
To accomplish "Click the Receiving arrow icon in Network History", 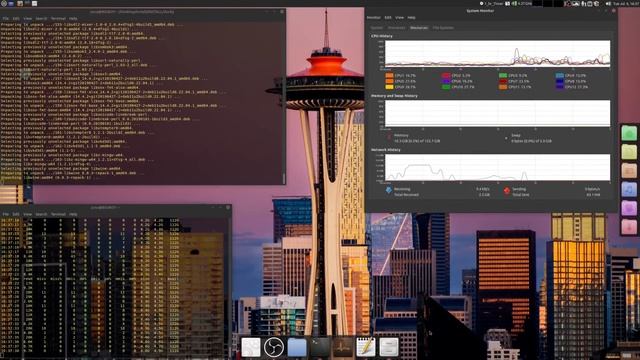I will tap(389, 190).
